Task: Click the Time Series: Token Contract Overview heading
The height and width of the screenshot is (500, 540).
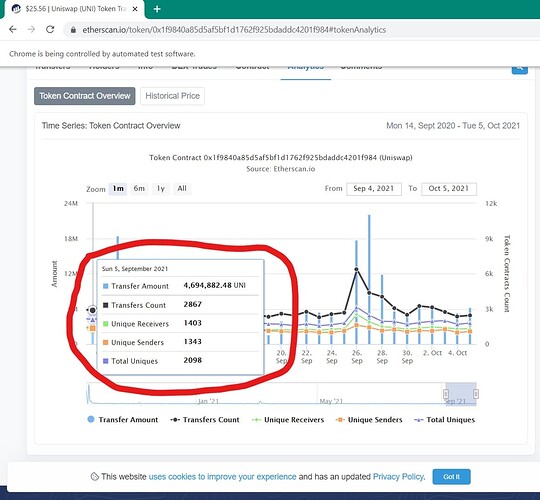Action: coord(111,126)
